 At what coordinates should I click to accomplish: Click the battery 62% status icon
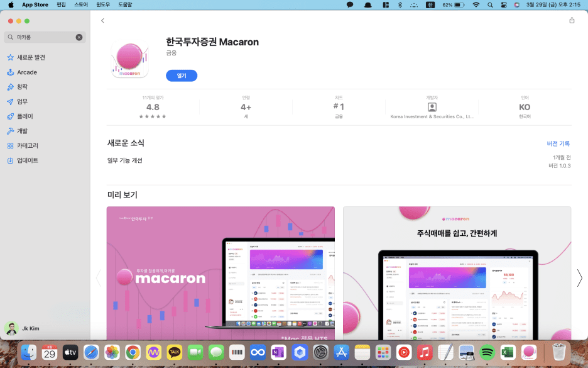[454, 5]
